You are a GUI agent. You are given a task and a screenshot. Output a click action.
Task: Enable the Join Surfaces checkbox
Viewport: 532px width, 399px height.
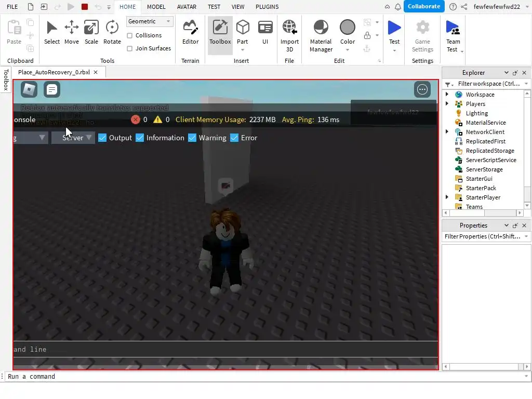click(x=129, y=48)
